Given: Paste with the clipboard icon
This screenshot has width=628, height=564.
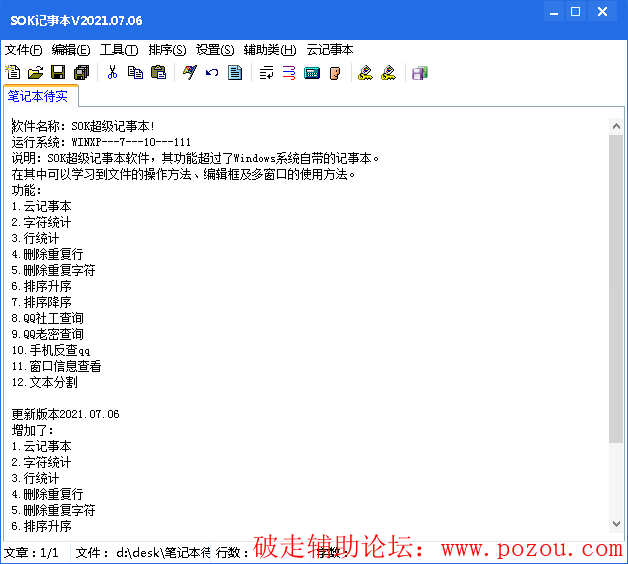Looking at the screenshot, I should [x=159, y=73].
